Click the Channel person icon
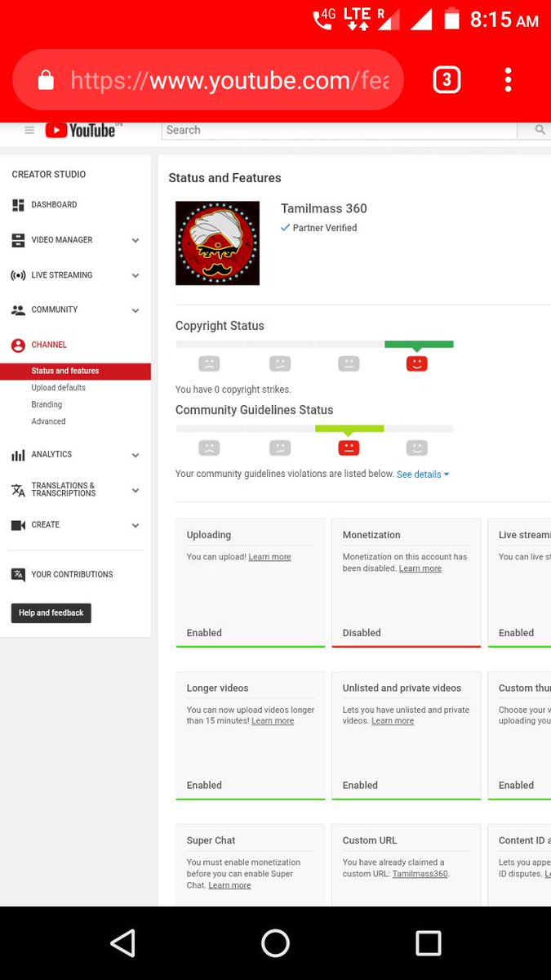The height and width of the screenshot is (980, 551). click(18, 345)
